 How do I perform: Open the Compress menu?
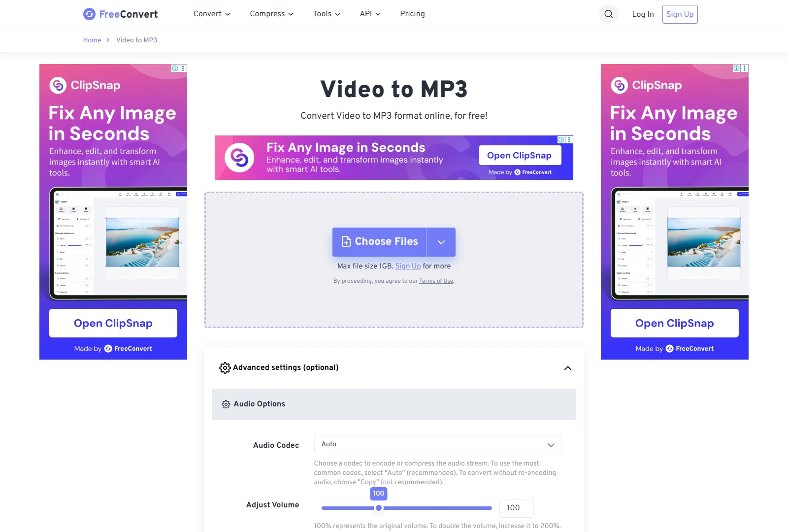click(x=272, y=14)
